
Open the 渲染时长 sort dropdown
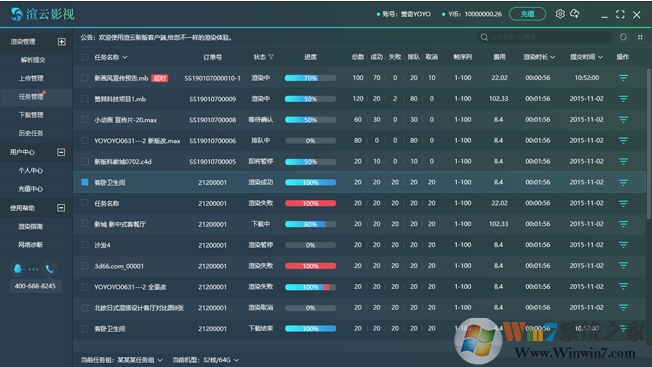pos(553,57)
